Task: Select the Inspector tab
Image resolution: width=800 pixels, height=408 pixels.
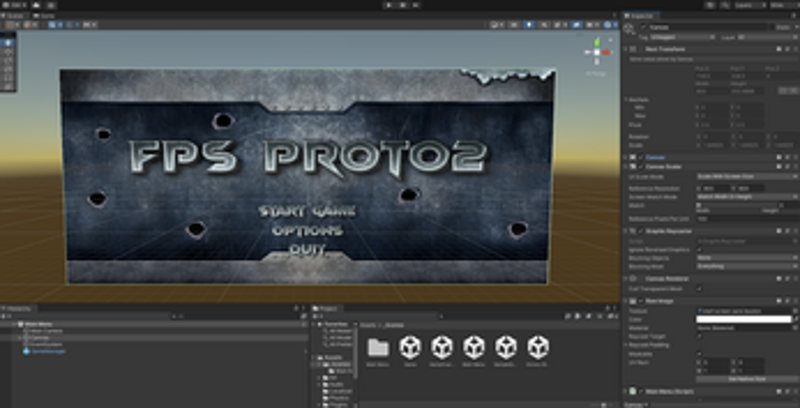Action: (x=641, y=16)
